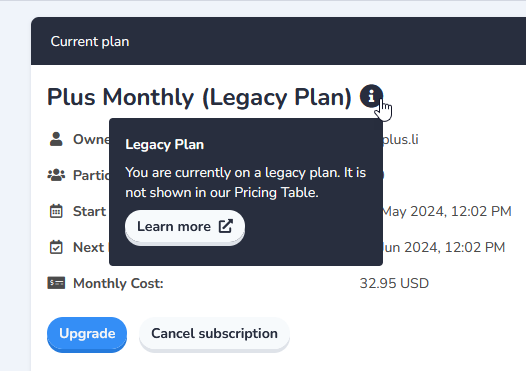The image size is (526, 371).
Task: Click the 32.95 USD cost value
Action: click(394, 283)
